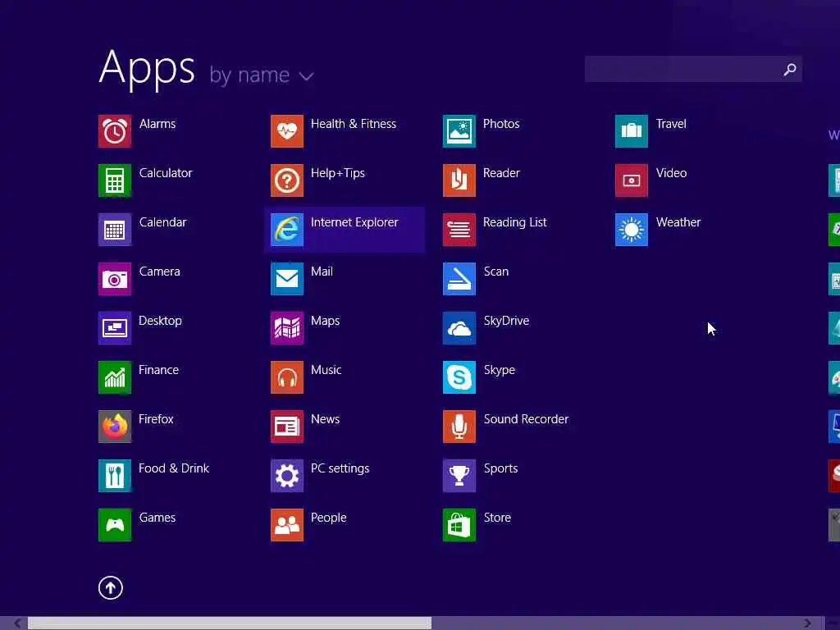The height and width of the screenshot is (630, 840).
Task: Launch the Calculator app icon
Action: point(115,180)
